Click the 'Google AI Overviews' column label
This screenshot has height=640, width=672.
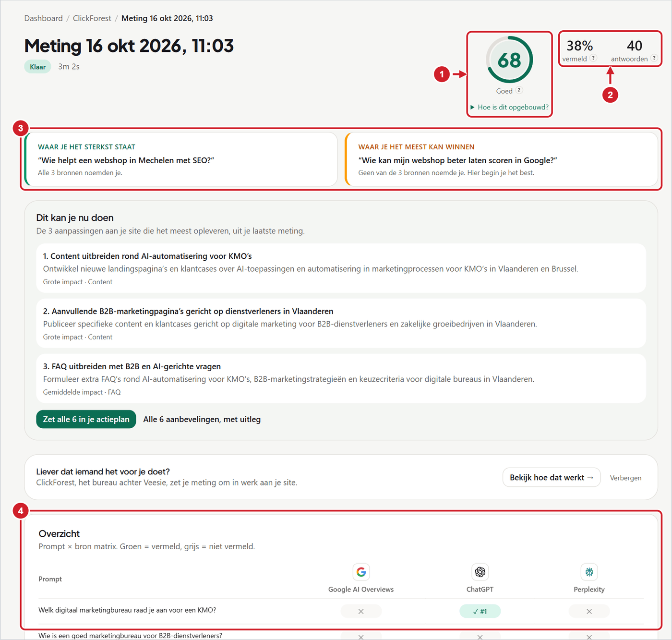pyautogui.click(x=361, y=589)
